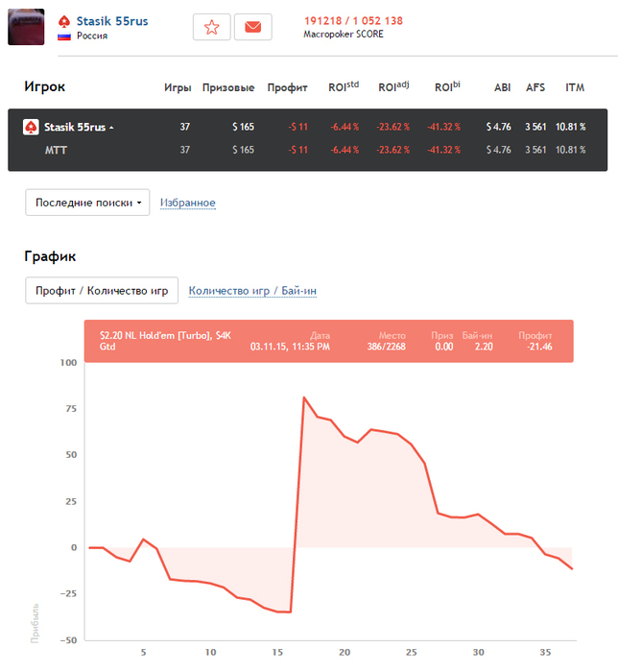Click the tooltip prize value 0.00

pos(444,347)
